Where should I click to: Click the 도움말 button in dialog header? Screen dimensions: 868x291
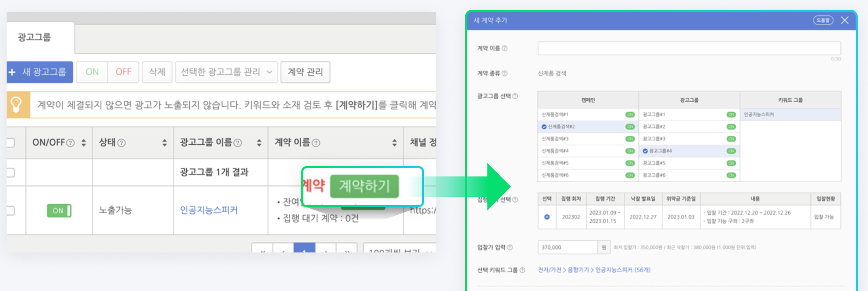point(823,20)
